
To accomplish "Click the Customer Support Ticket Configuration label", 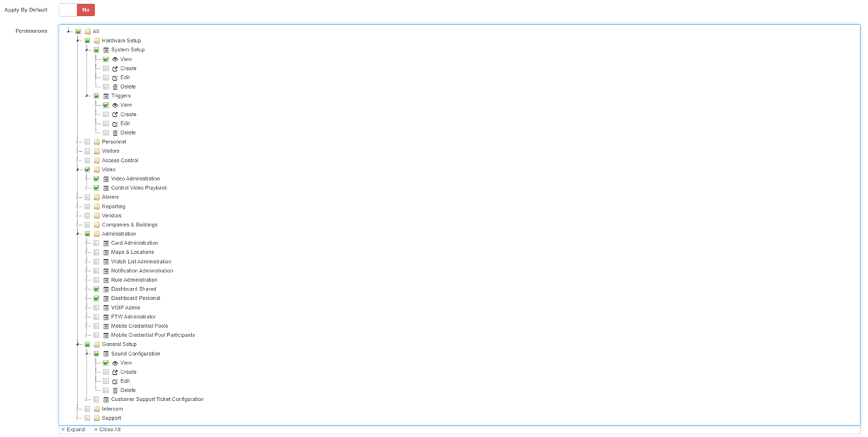I will coord(157,400).
